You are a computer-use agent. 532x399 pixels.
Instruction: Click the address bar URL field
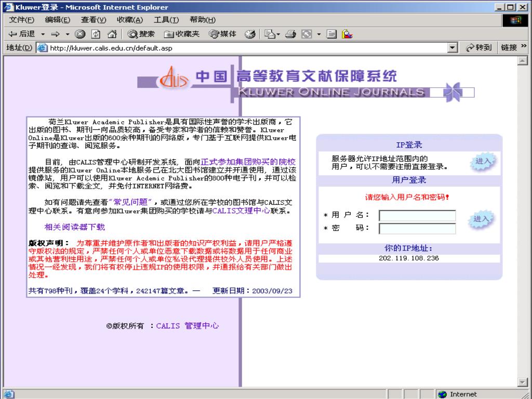click(248, 48)
